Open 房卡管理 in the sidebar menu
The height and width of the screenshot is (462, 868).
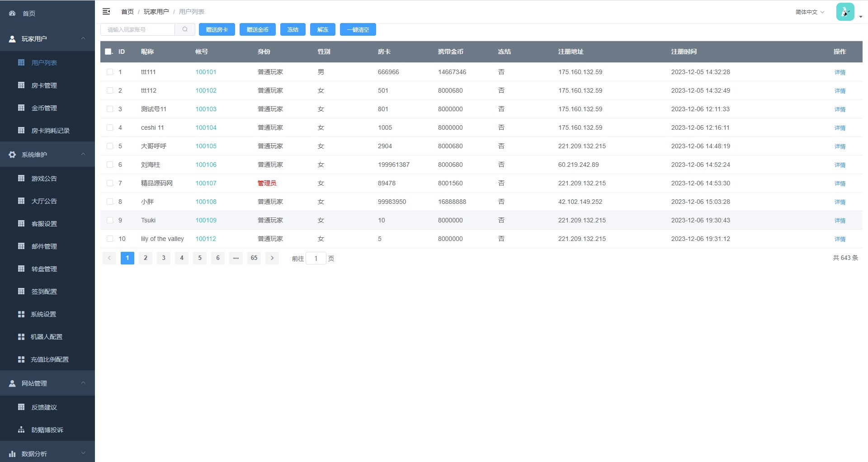coord(44,85)
